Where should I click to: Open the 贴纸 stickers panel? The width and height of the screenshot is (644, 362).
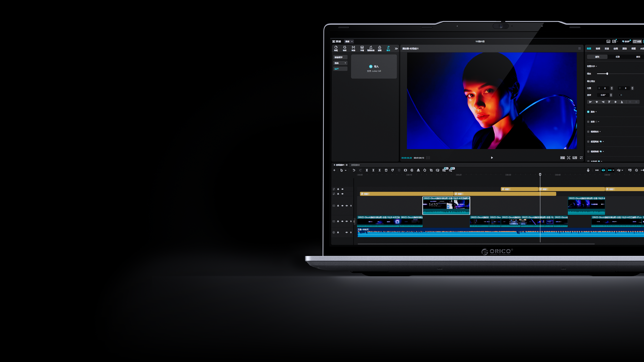(x=336, y=48)
